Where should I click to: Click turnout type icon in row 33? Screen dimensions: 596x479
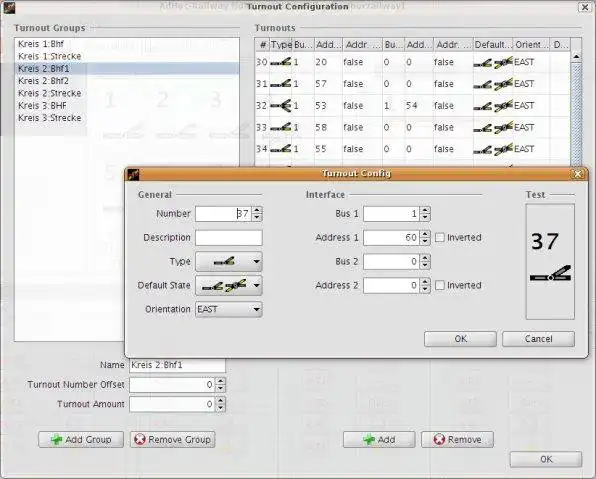(281, 127)
